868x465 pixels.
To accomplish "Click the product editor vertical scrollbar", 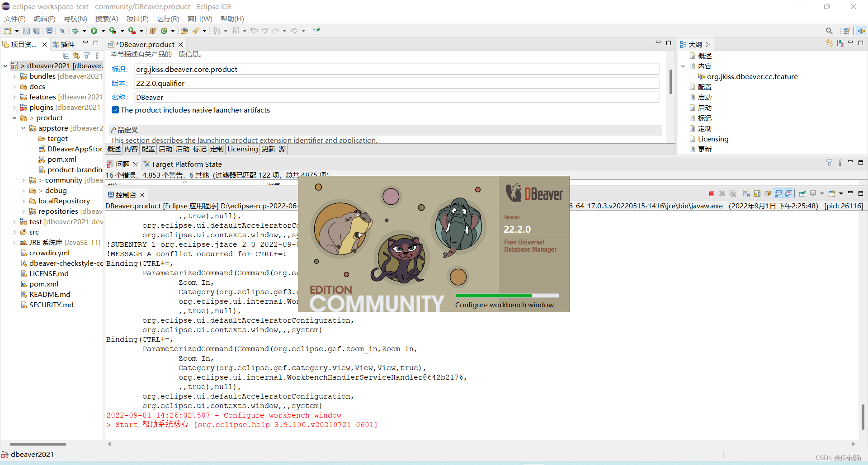I will coord(670,82).
